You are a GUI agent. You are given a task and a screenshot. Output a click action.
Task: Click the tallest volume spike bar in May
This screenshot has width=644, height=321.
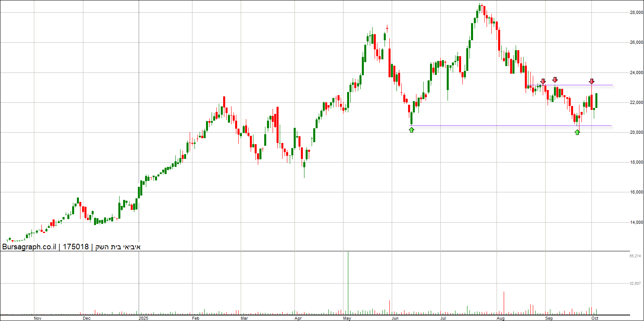tap(348, 283)
